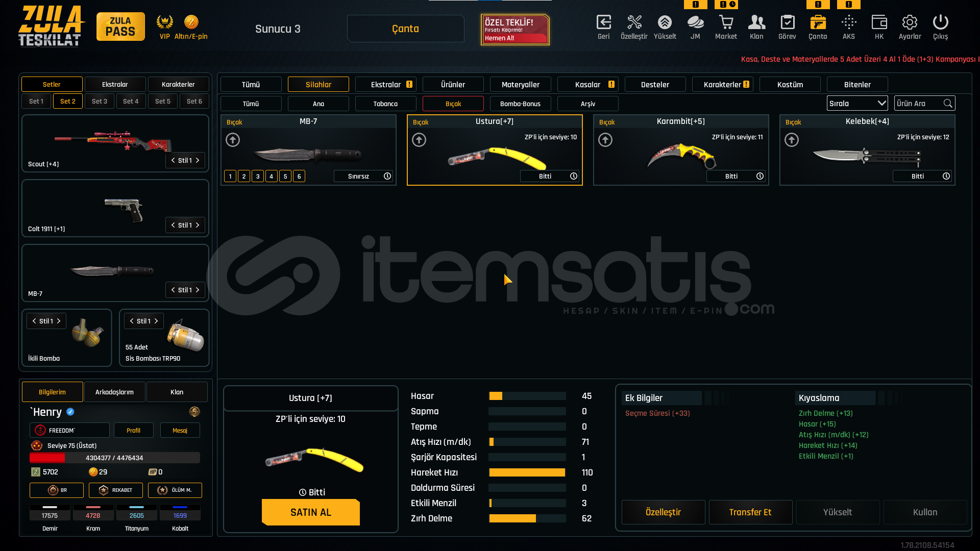Open the Market cart icon
This screenshot has width=980, height=551.
[x=726, y=22]
